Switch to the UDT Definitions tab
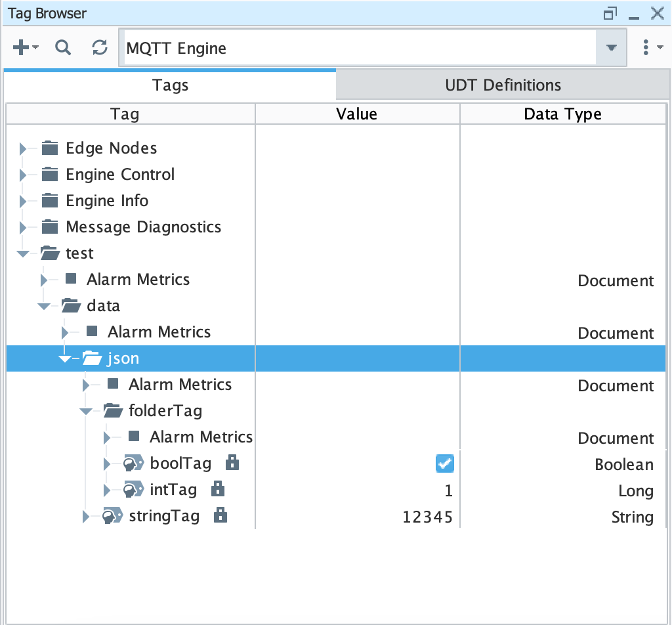 pyautogui.click(x=503, y=85)
